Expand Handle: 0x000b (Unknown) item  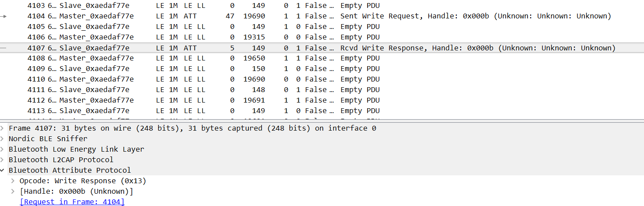coord(13,192)
